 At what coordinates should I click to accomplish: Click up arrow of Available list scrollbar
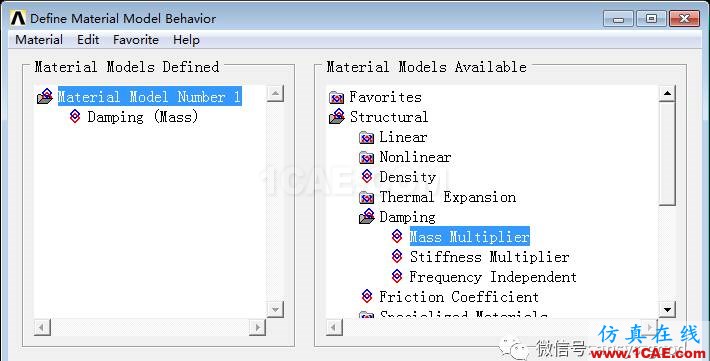[x=667, y=93]
